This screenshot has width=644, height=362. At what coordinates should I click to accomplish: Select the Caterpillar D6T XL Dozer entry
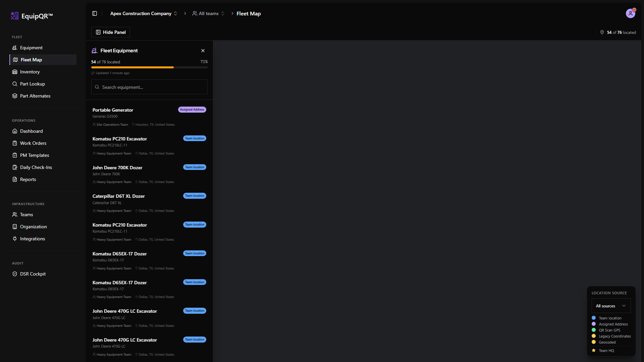[149, 203]
